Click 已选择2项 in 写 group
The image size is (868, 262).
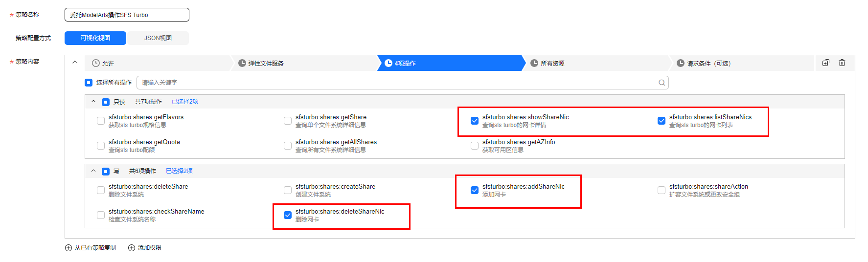click(179, 171)
